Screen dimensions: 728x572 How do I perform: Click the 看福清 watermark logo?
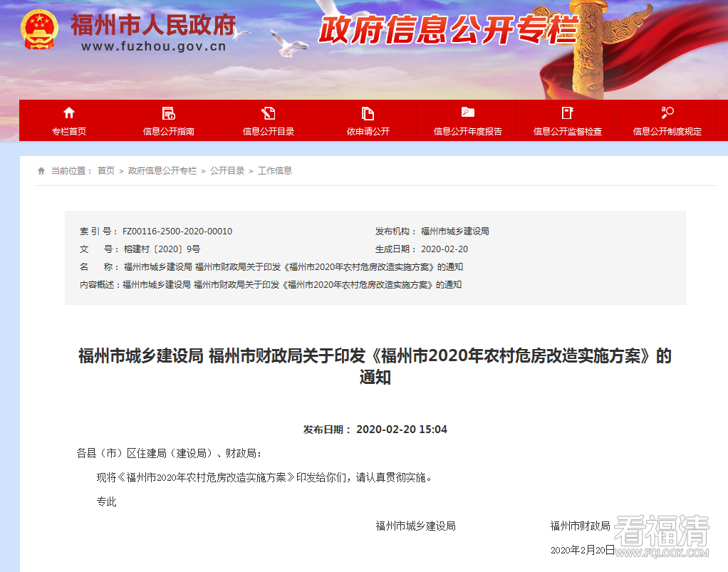click(662, 536)
